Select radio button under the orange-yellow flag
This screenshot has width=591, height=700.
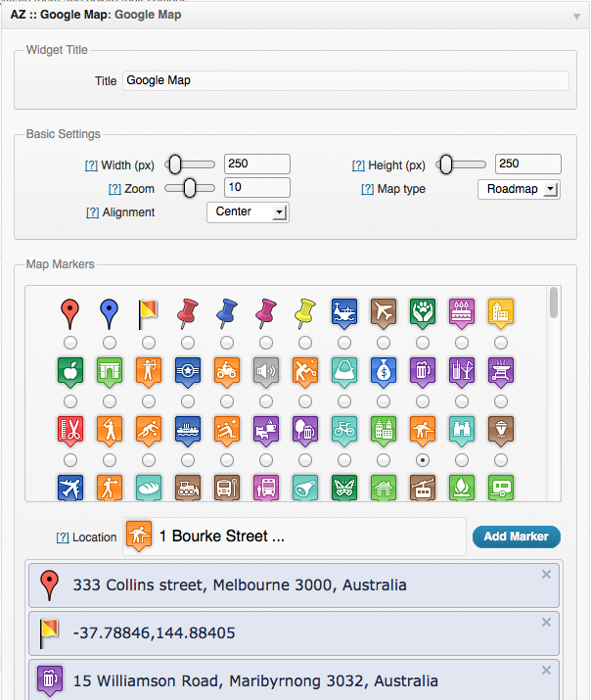149,342
